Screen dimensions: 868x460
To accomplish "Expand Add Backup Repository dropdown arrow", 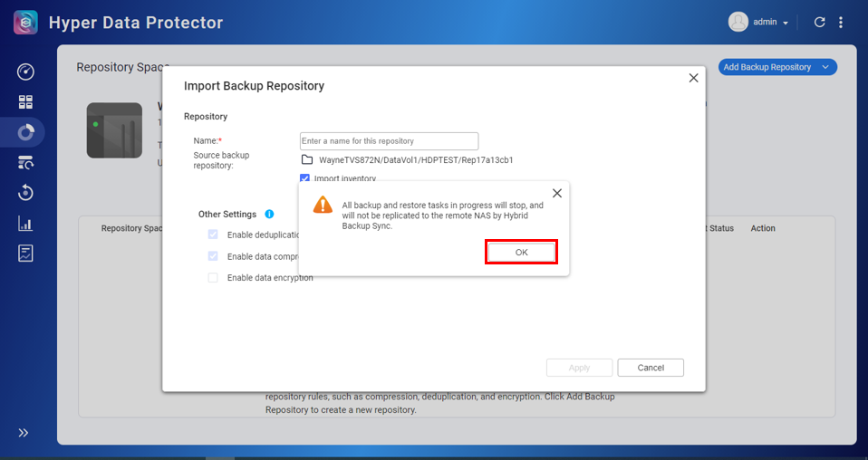I will [x=825, y=67].
